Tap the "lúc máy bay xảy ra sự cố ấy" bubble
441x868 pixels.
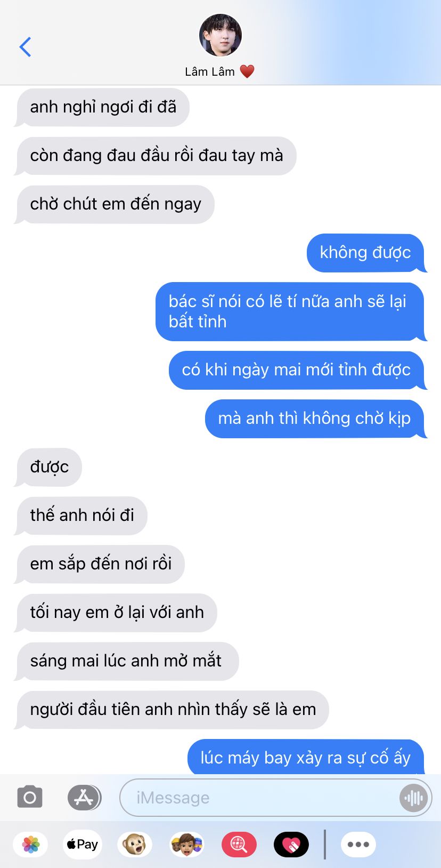(306, 757)
